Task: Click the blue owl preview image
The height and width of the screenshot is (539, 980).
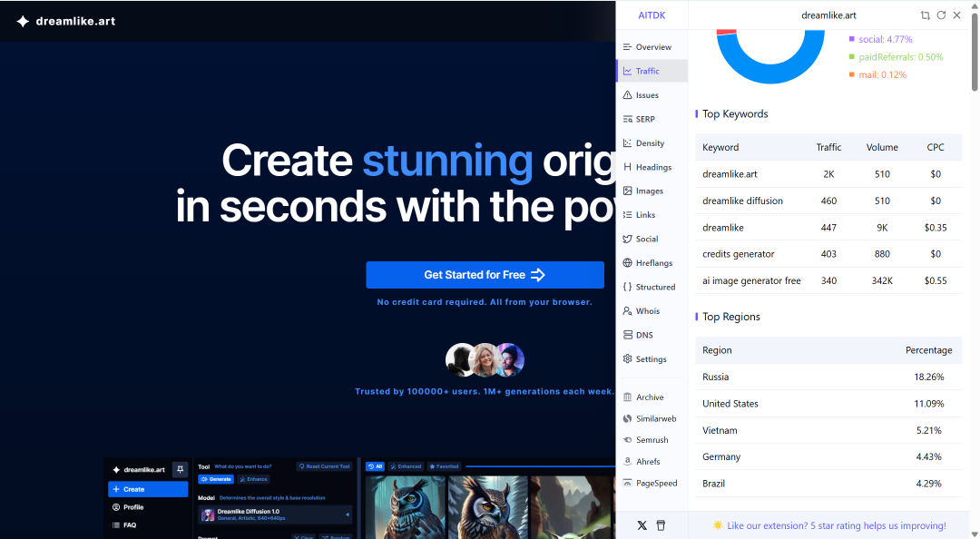Action: click(x=405, y=507)
